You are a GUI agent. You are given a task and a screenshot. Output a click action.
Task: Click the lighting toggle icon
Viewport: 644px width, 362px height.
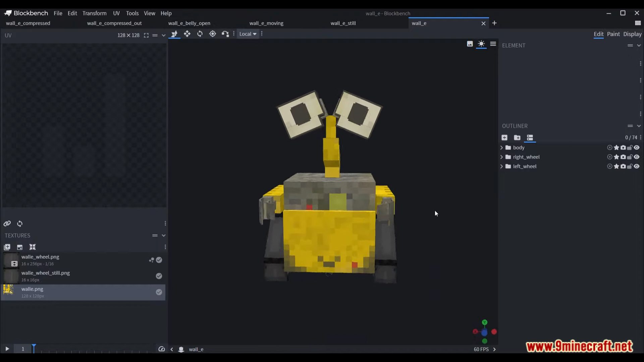tap(481, 44)
